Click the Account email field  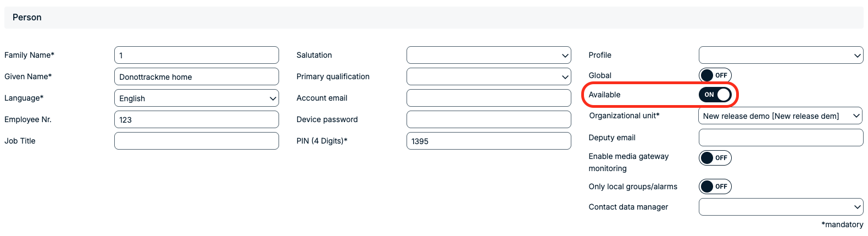(488, 98)
